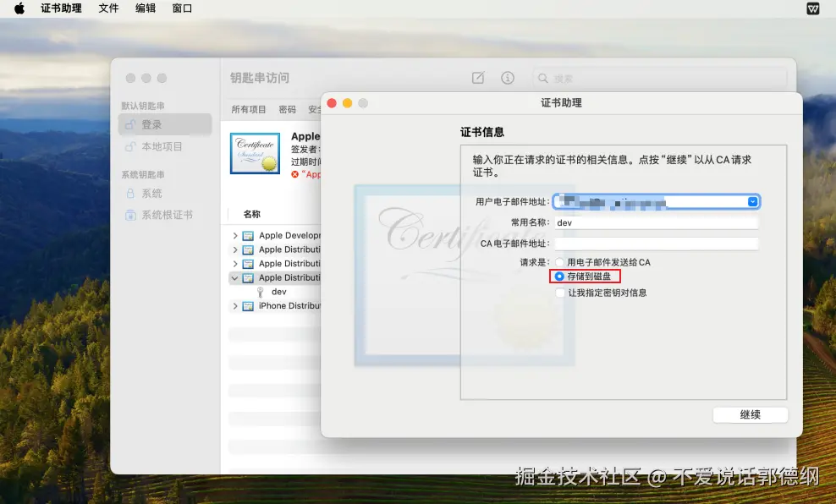Expand the second Apple Distribution certificate row
Viewport: 836px width, 504px height.
(x=234, y=264)
